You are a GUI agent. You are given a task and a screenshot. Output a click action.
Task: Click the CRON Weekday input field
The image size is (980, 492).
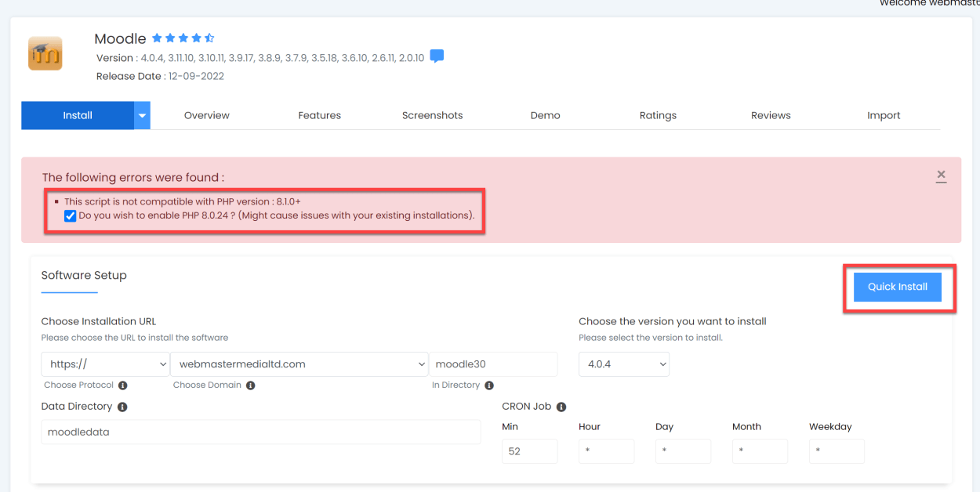837,451
